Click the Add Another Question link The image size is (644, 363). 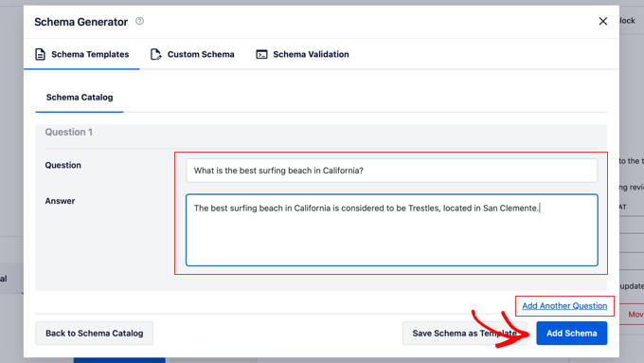(x=564, y=306)
